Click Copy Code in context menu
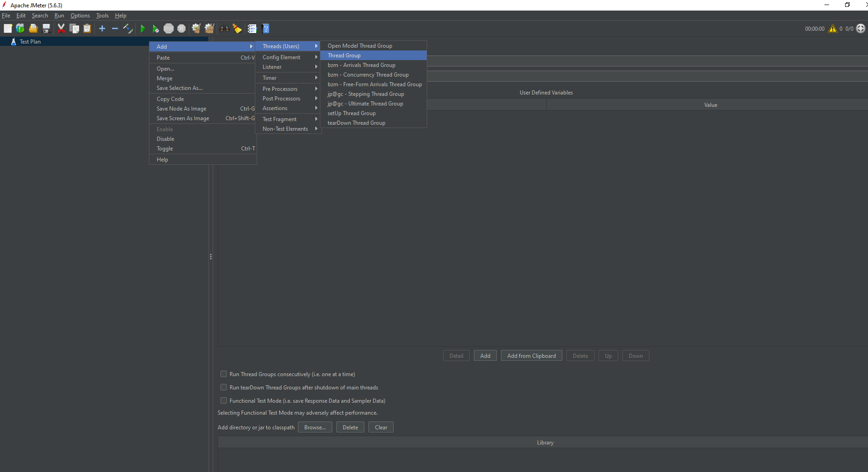Image resolution: width=868 pixels, height=472 pixels. click(x=203, y=99)
